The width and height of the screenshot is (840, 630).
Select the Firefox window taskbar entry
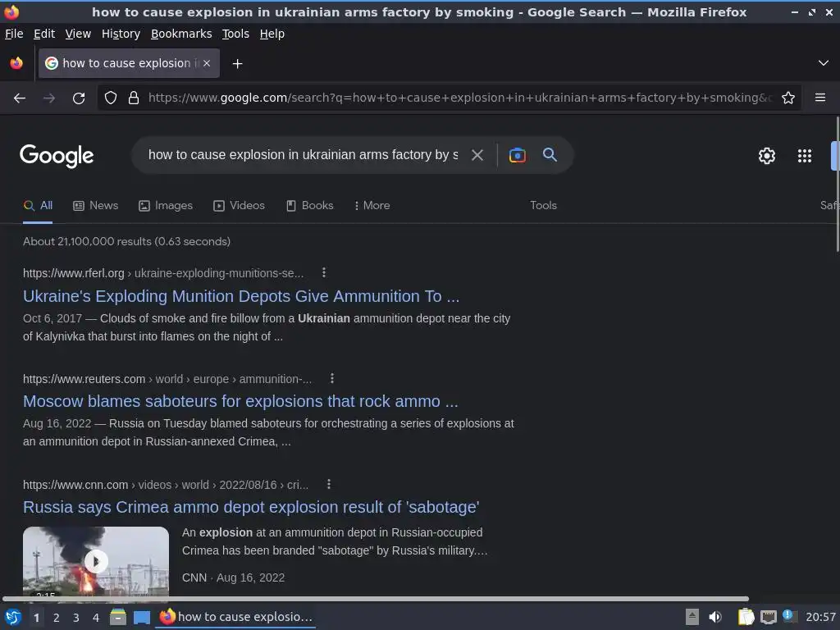coord(235,617)
